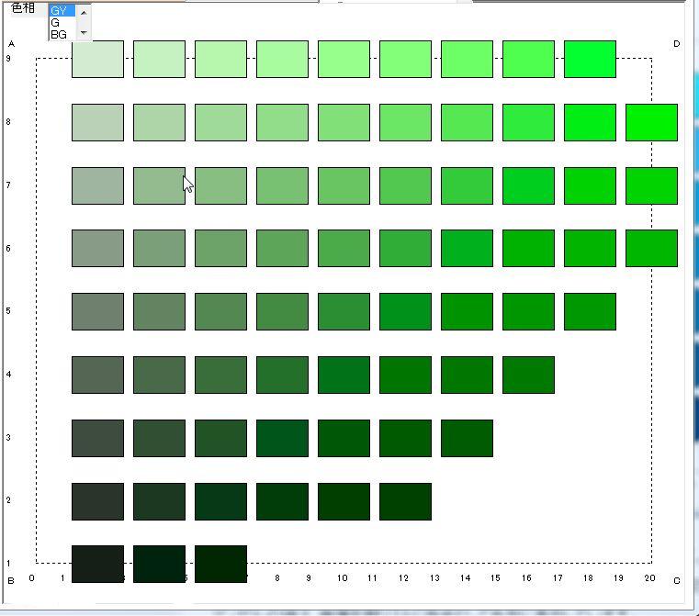
Task: Click the rightmost swatch in row 5
Action: coord(590,311)
